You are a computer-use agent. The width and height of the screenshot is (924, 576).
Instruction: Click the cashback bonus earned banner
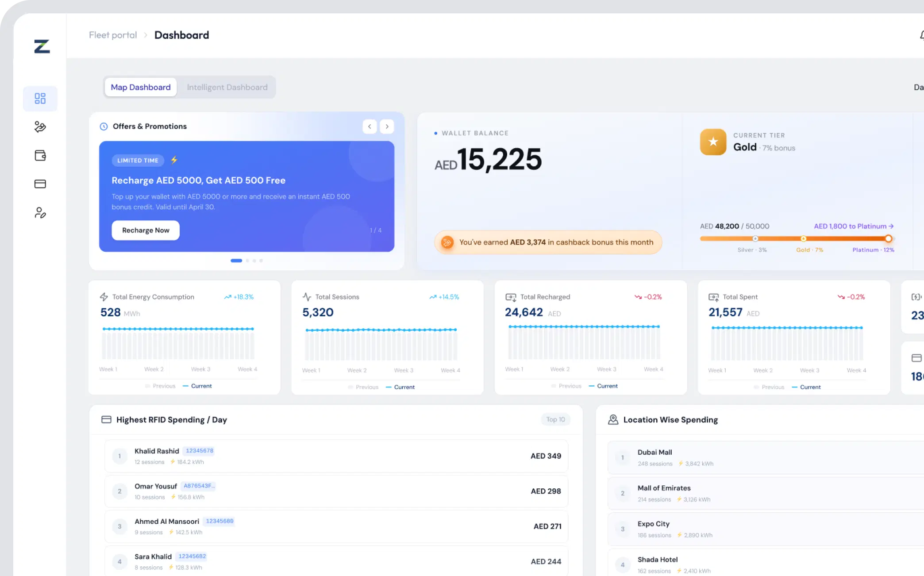[548, 242]
